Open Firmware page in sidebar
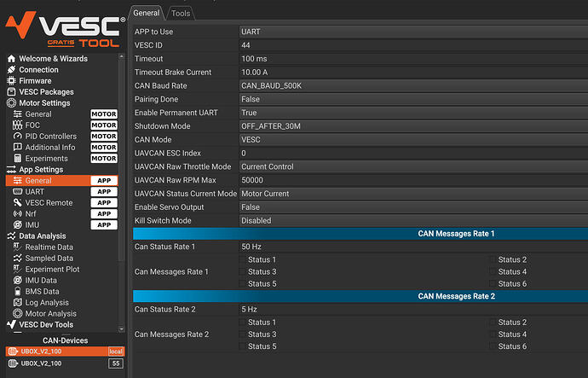Screen dimensions: 588x378 (x=35, y=81)
